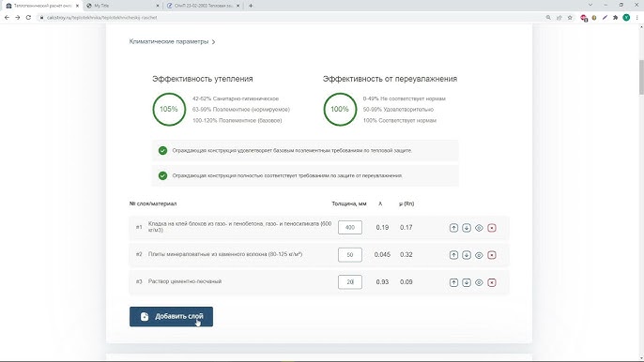Open the green Y profile avatar

626,18
